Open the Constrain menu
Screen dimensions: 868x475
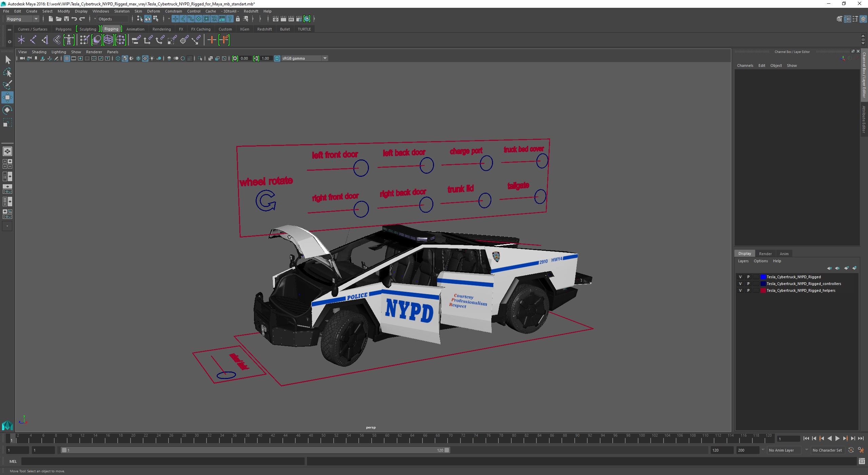[x=173, y=11]
